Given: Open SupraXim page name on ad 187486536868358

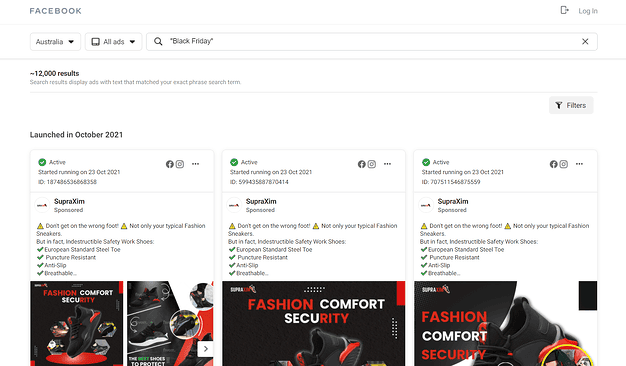Looking at the screenshot, I should [69, 201].
